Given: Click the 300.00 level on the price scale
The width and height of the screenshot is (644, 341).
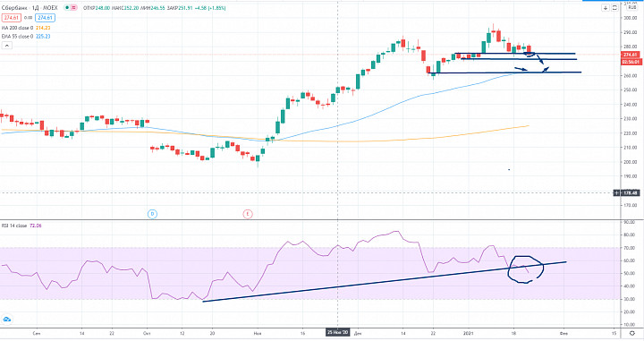Looking at the screenshot, I should pyautogui.click(x=631, y=18).
